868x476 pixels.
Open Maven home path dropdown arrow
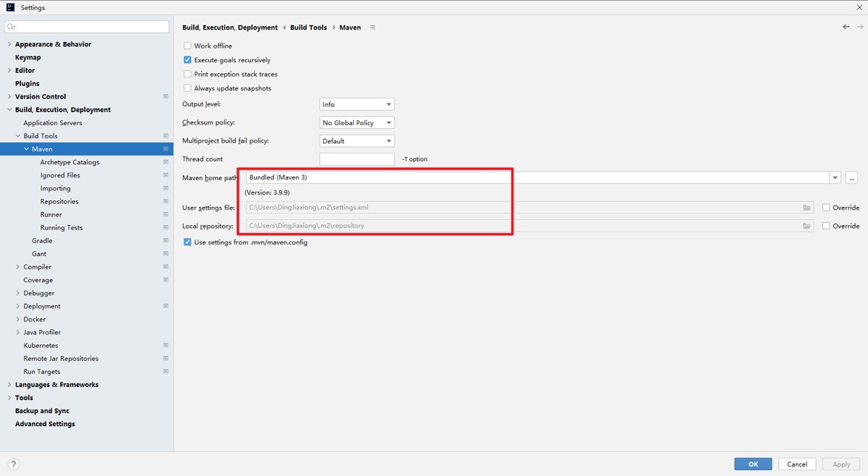coord(835,177)
